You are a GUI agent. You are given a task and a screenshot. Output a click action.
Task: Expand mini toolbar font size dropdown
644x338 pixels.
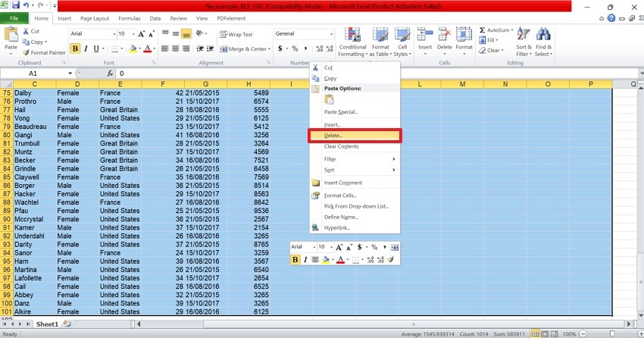click(331, 247)
